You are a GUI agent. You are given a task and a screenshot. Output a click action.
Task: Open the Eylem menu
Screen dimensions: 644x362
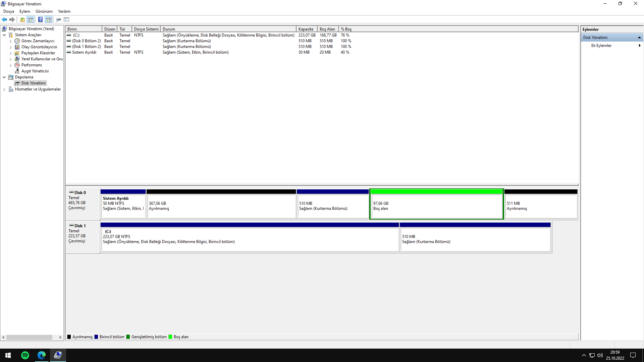[x=24, y=11]
